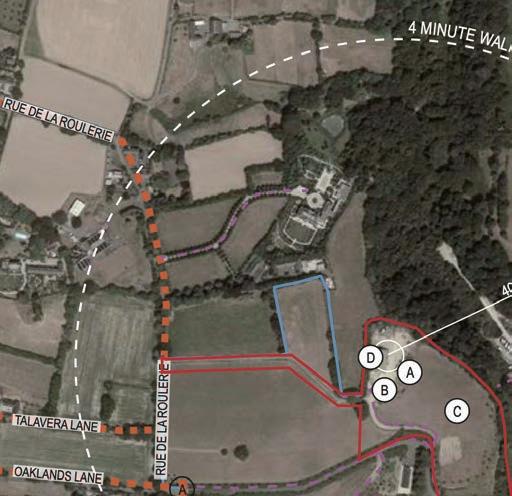Select topmost orange square on the Roulerie route
512x496 pixels.
point(122,142)
